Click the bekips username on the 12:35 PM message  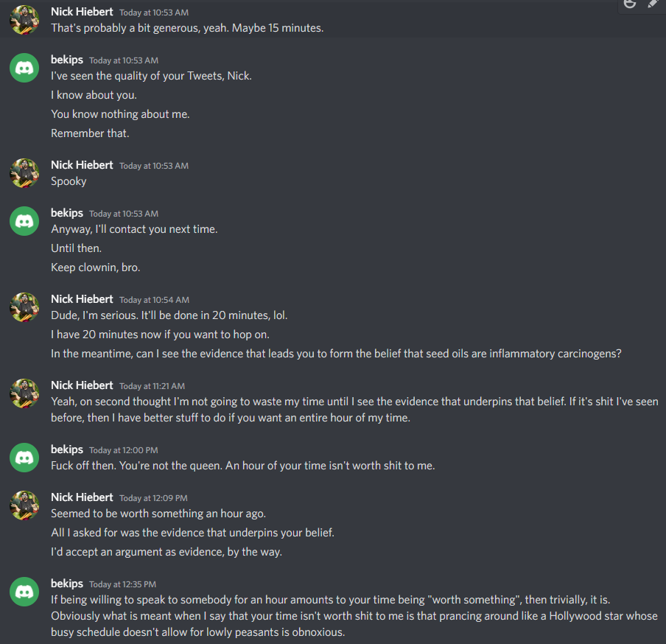pos(67,584)
